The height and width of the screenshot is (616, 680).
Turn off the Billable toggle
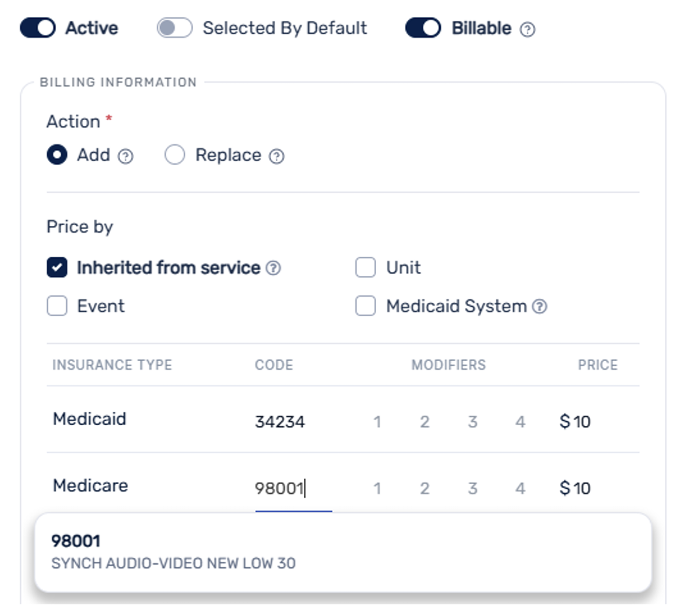[423, 28]
